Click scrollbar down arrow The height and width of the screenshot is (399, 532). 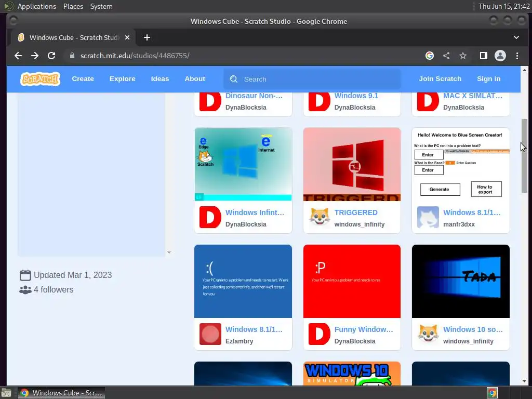pyautogui.click(x=524, y=381)
